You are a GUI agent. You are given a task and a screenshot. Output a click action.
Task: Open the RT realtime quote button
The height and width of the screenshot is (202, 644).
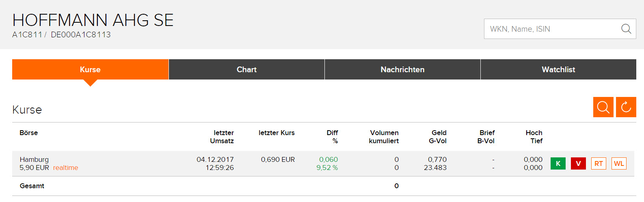click(599, 163)
